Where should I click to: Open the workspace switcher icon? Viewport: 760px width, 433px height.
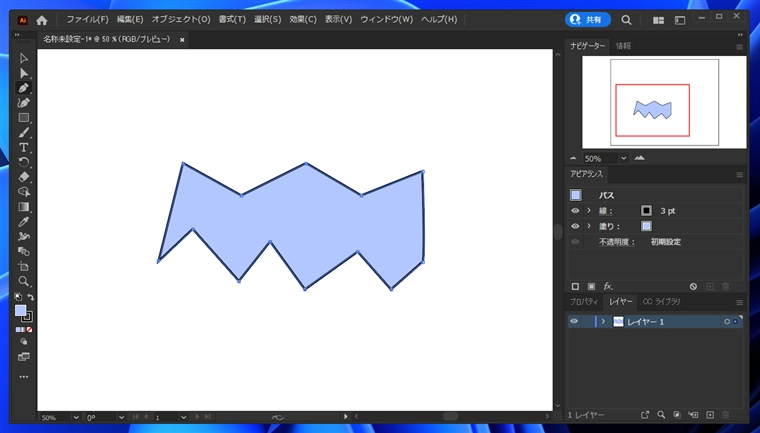click(x=680, y=20)
